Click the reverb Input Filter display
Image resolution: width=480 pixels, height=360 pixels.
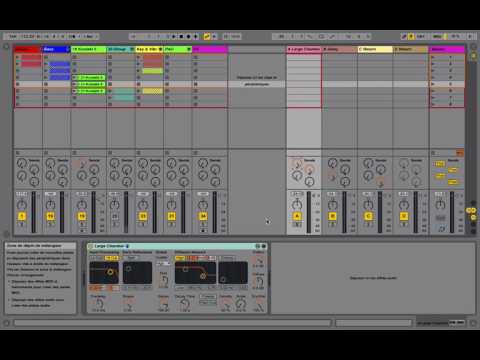104,273
